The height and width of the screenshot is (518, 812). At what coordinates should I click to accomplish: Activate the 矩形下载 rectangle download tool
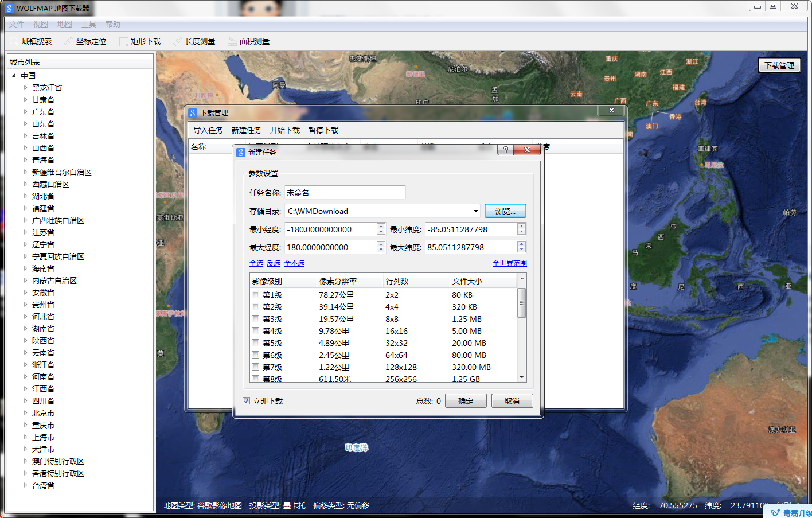(140, 41)
